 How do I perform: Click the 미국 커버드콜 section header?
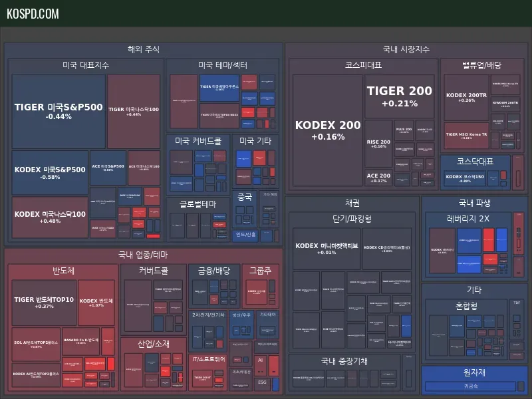pos(198,141)
